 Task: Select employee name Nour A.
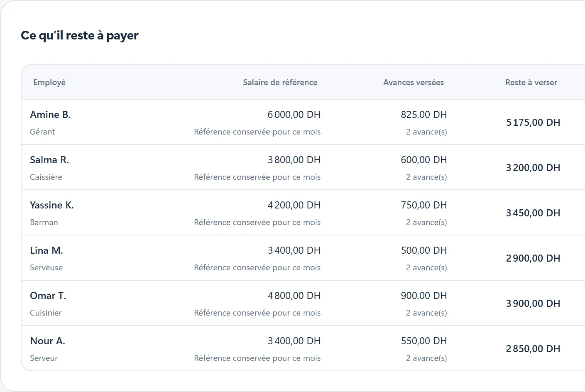tap(48, 341)
